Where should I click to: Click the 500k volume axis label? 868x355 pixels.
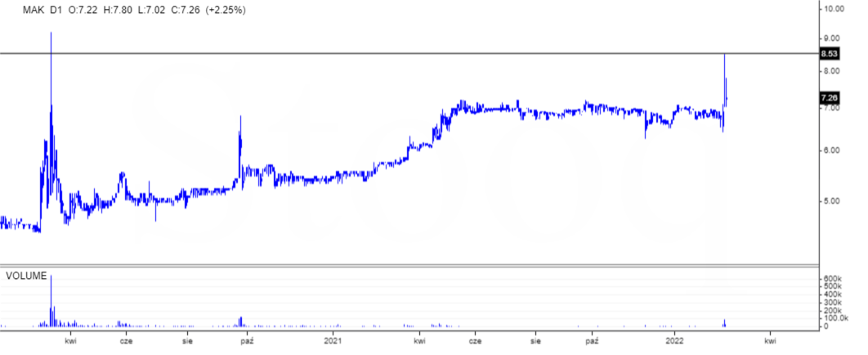coord(833,285)
